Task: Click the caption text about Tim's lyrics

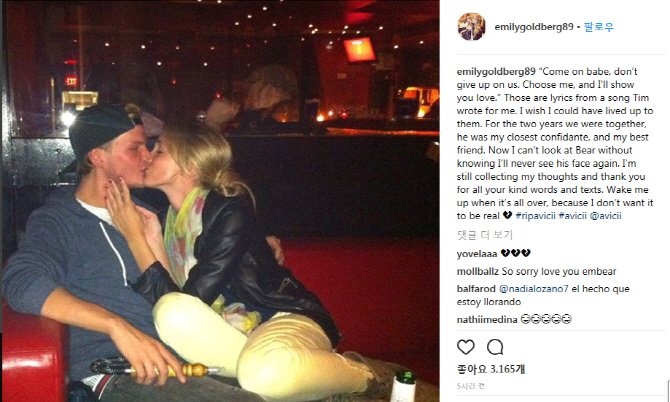Action: coord(555,144)
